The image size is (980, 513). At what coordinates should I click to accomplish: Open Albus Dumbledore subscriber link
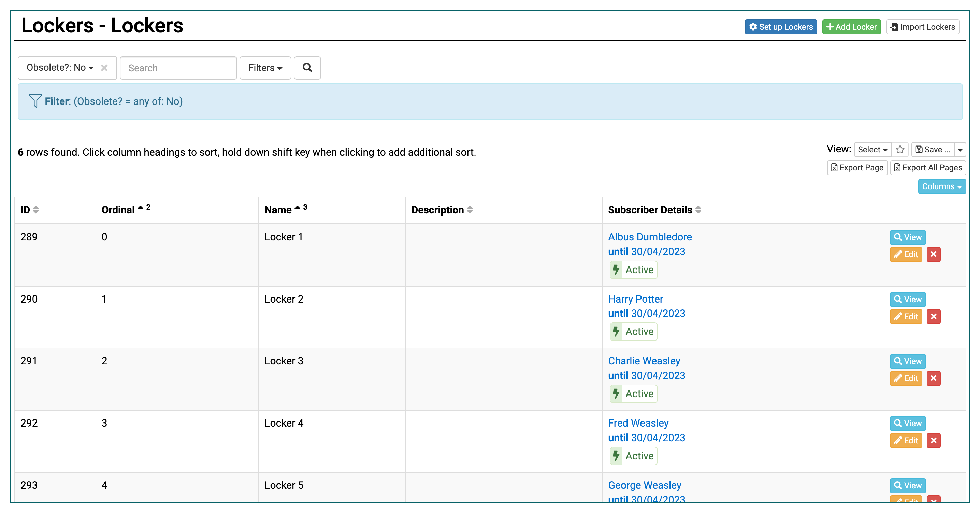pos(649,237)
